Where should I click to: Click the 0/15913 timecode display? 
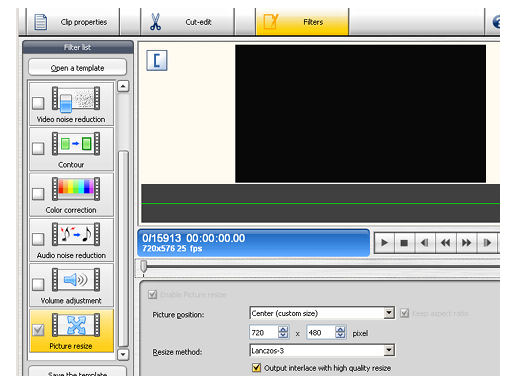click(253, 243)
